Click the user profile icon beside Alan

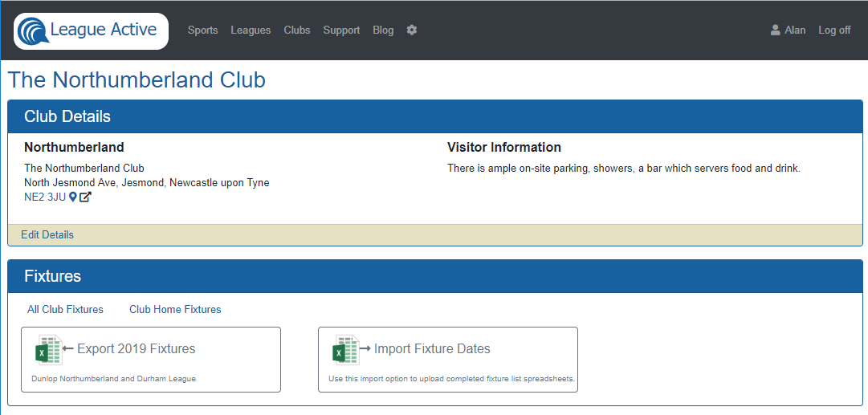click(x=775, y=30)
